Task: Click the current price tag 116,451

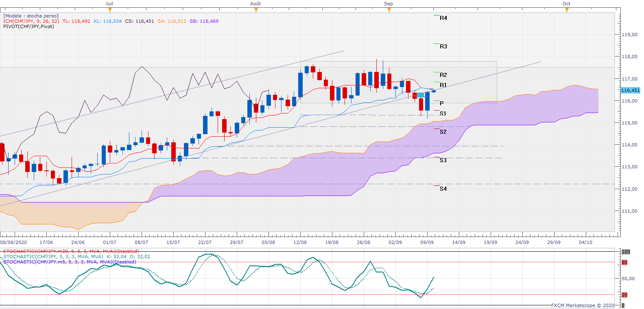Action: [630, 90]
